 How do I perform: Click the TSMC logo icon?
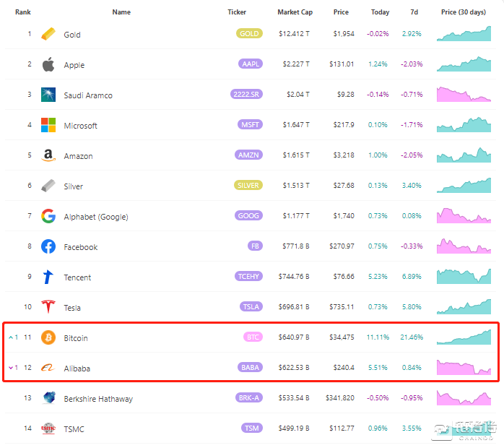pos(48,428)
